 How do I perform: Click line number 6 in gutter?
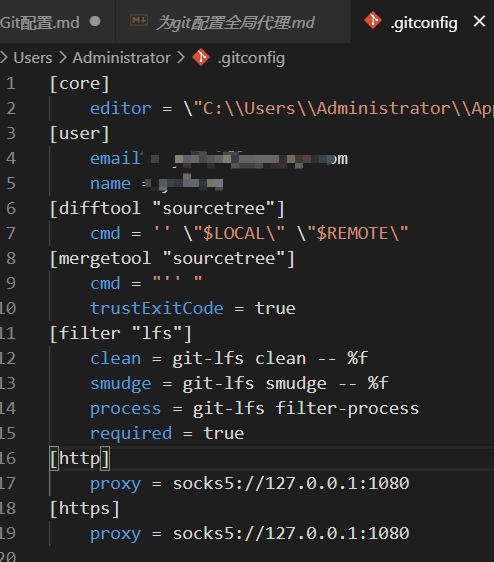coord(11,208)
